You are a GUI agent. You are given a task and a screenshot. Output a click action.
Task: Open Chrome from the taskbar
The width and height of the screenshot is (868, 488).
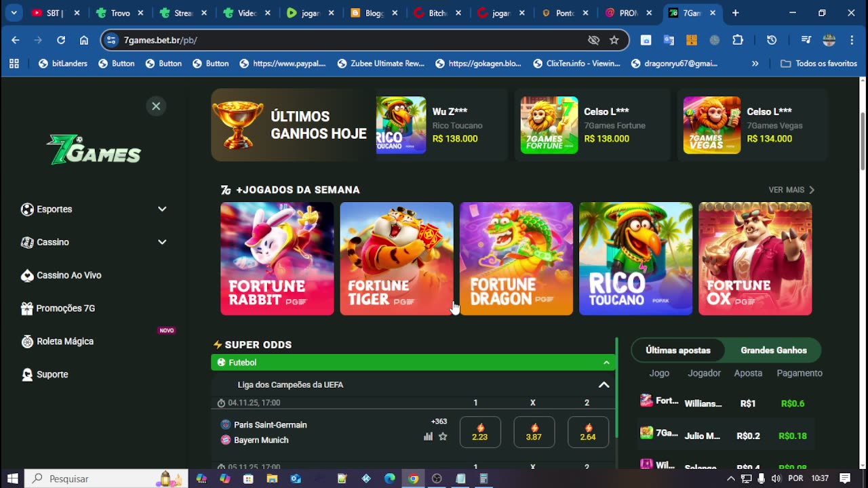coord(413,479)
